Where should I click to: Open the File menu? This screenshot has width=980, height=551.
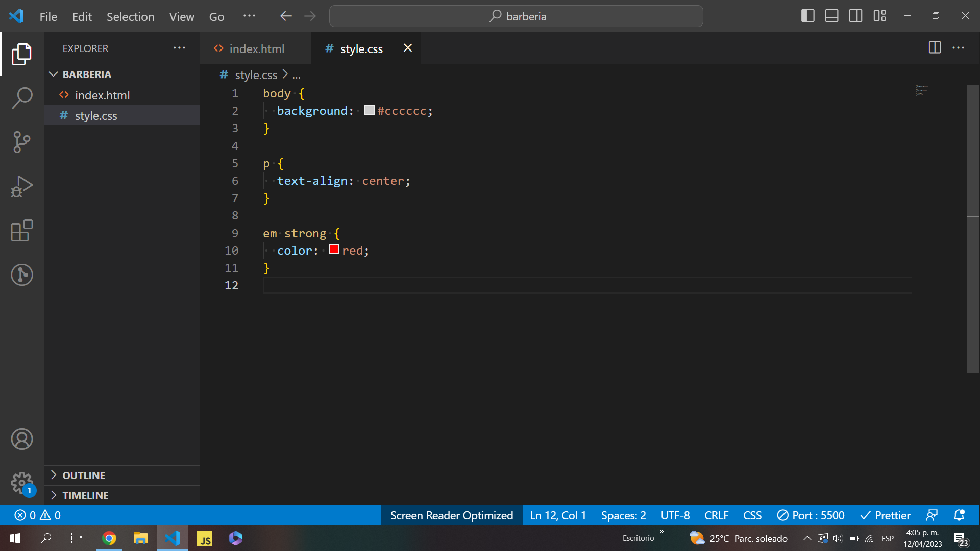point(48,16)
